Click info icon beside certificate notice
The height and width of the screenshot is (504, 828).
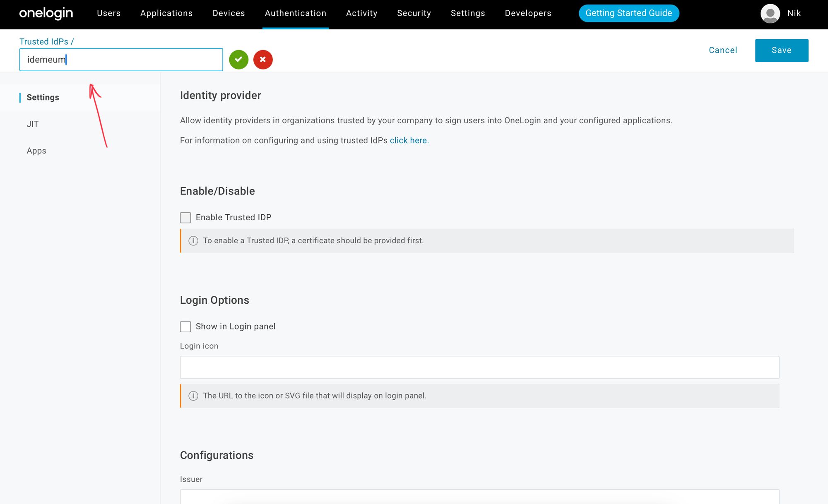(x=193, y=241)
